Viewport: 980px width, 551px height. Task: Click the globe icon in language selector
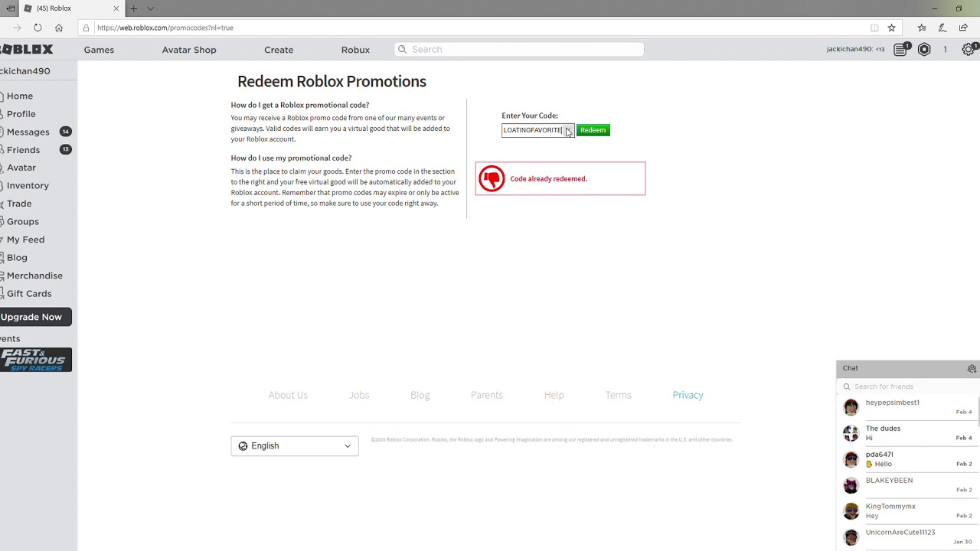click(243, 446)
